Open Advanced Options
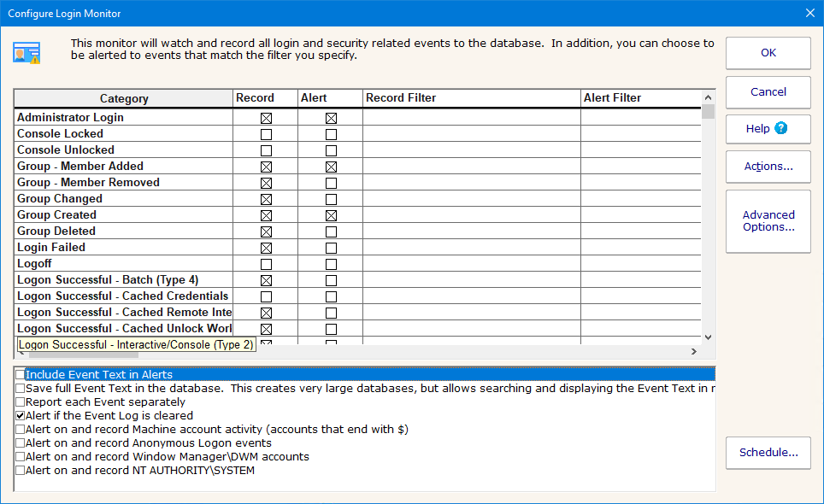Screen dimensions: 824x504 (768, 221)
